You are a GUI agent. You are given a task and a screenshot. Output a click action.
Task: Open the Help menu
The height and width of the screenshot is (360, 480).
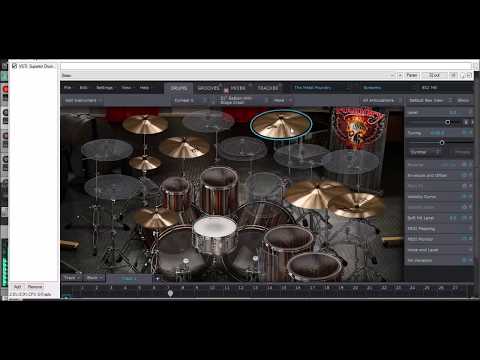tap(144, 88)
